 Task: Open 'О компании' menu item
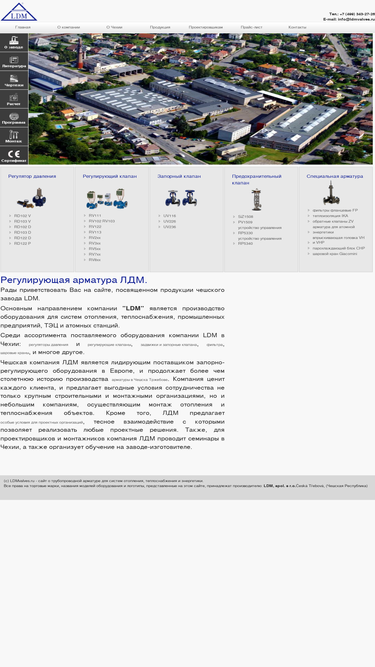coord(68,27)
